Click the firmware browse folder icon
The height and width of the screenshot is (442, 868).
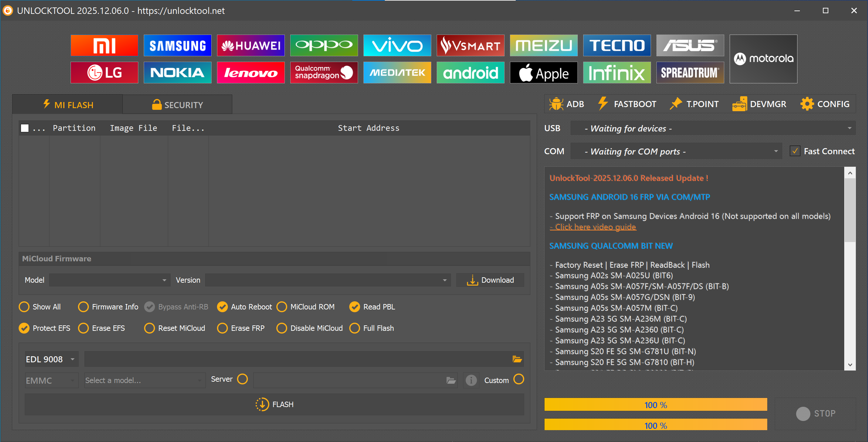(x=517, y=359)
